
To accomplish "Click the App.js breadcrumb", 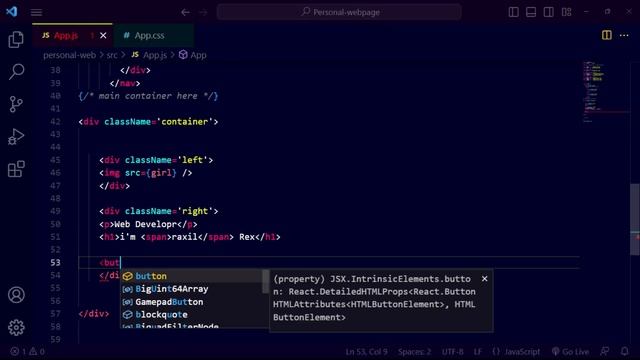I will pos(149,55).
